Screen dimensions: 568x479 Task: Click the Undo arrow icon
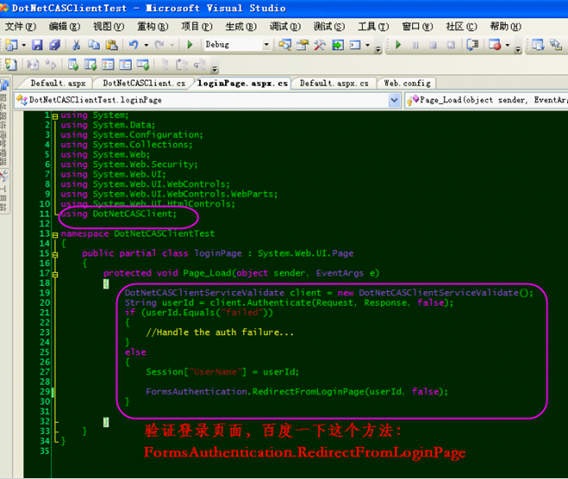134,45
